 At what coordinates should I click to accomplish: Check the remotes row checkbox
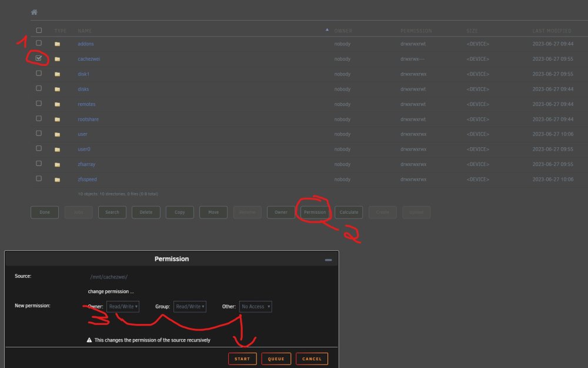pyautogui.click(x=39, y=103)
